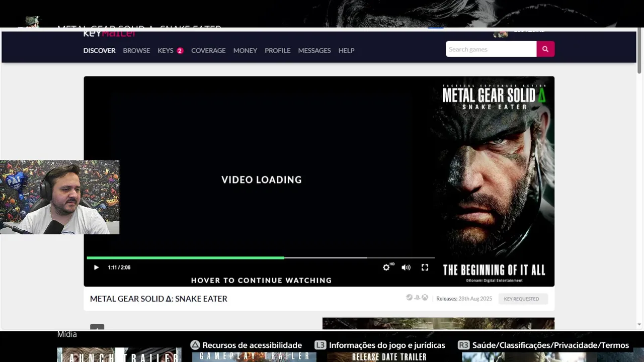Click the HOVER TO CONTINUE WATCHING text
This screenshot has height=362, width=644.
click(x=261, y=280)
